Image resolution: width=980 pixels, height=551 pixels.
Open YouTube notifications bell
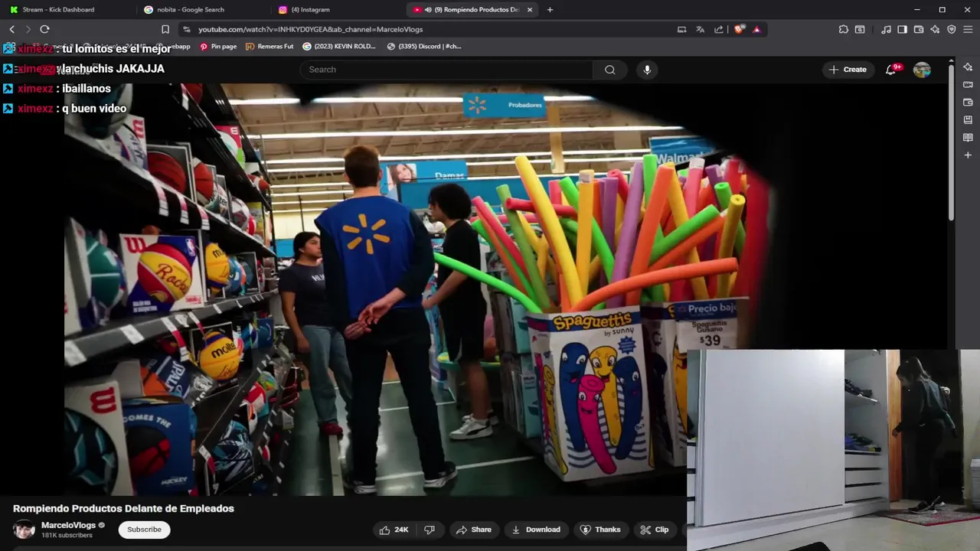coord(890,70)
